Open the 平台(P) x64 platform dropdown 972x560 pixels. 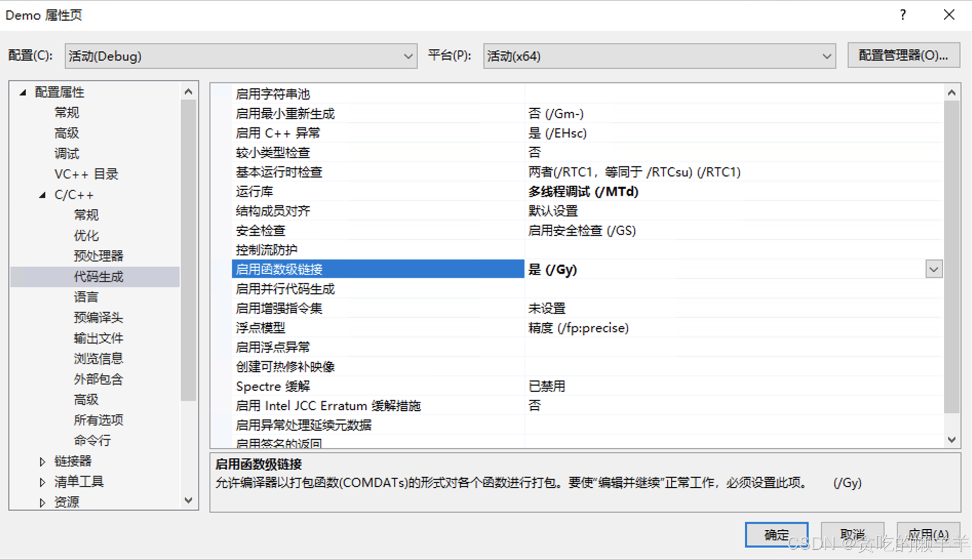tap(826, 56)
